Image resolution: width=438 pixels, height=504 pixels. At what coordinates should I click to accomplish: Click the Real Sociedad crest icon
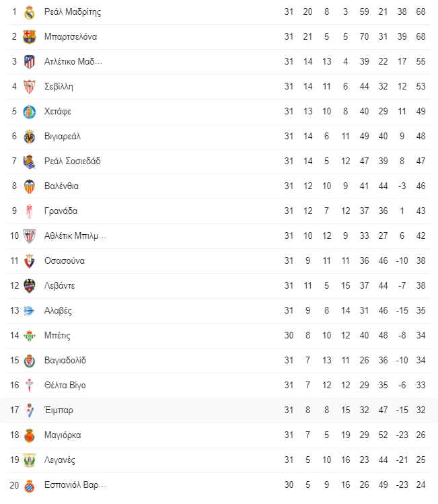tap(29, 161)
